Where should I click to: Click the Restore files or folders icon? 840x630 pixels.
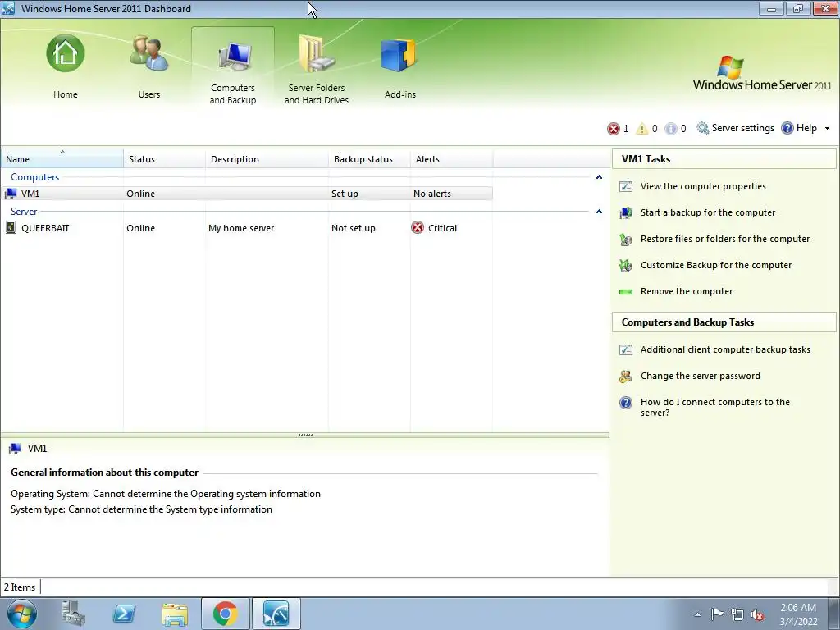pyautogui.click(x=626, y=239)
